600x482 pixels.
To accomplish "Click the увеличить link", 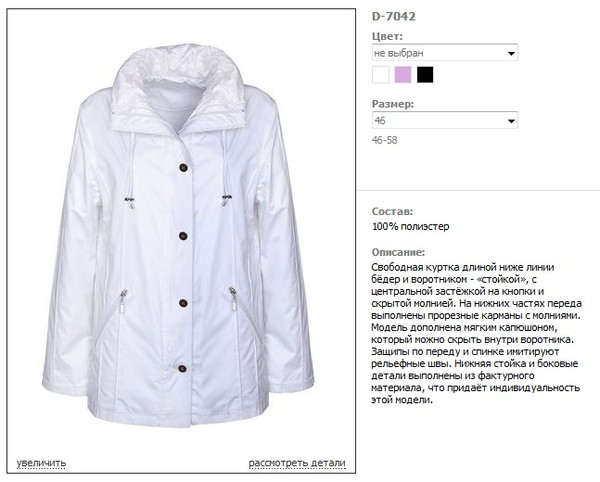I will click(41, 463).
